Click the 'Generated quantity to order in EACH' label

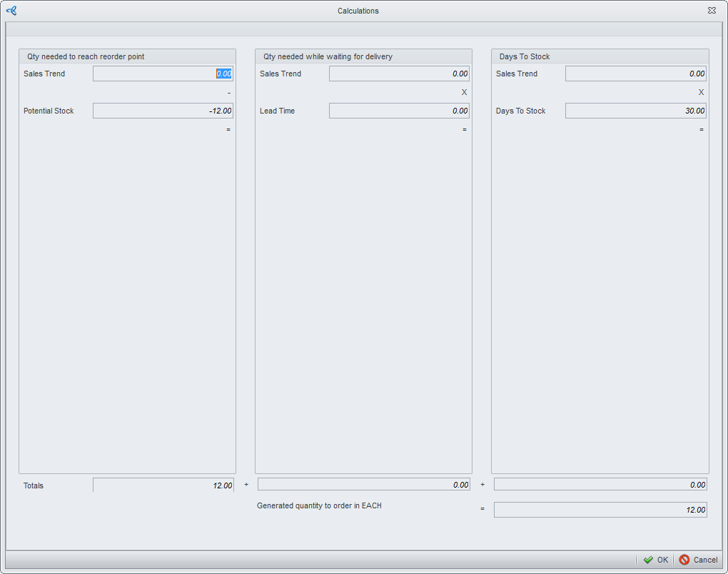[319, 505]
